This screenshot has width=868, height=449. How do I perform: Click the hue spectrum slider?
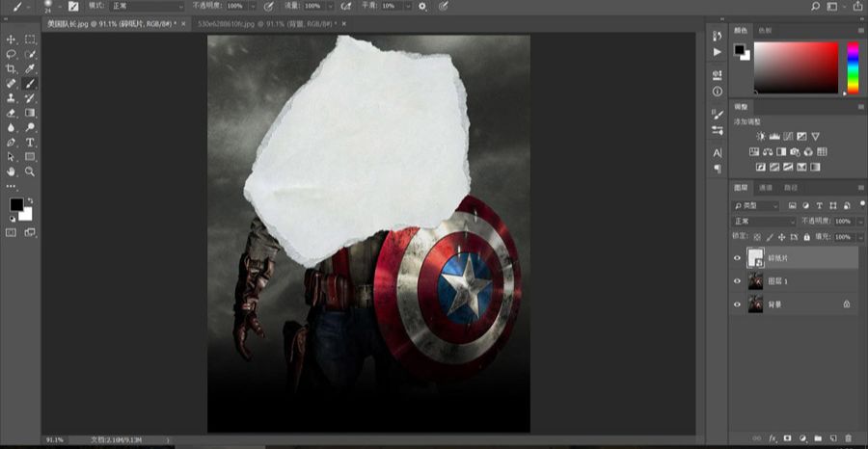pyautogui.click(x=854, y=67)
